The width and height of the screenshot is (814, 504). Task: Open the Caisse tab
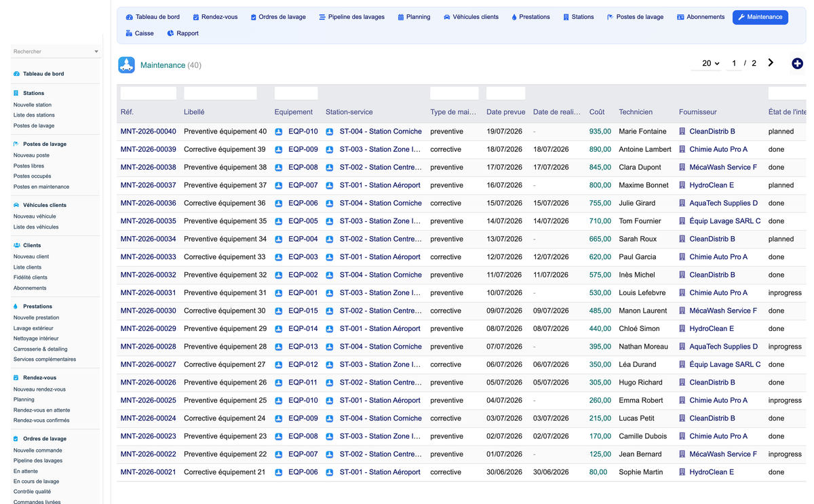[x=140, y=33]
